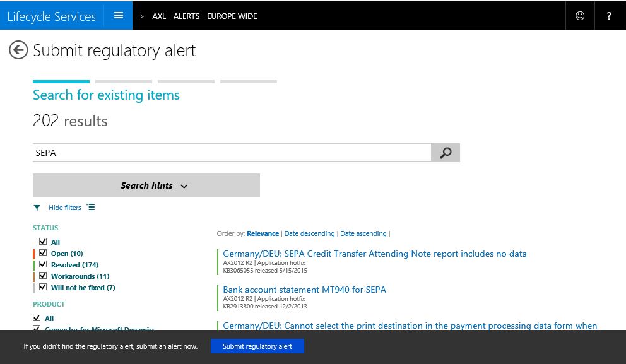Sort results by Date descending
This screenshot has height=364, width=626.
tap(309, 233)
